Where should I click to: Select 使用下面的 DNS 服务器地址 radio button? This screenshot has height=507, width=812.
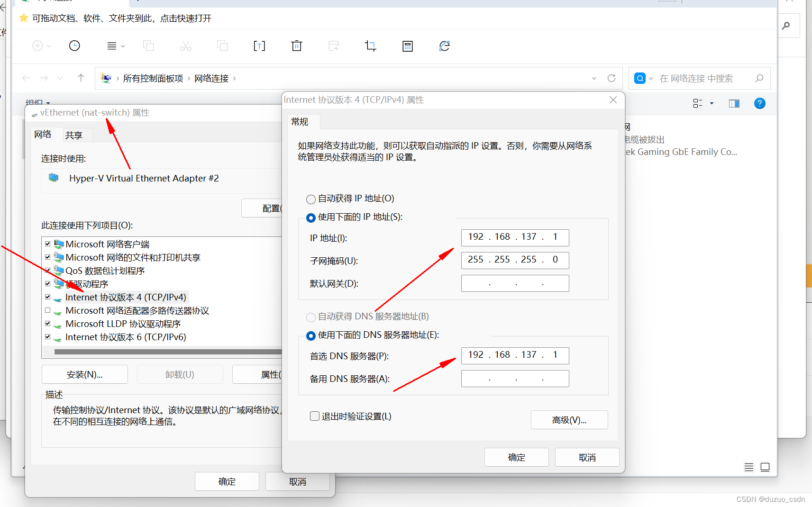pos(311,336)
